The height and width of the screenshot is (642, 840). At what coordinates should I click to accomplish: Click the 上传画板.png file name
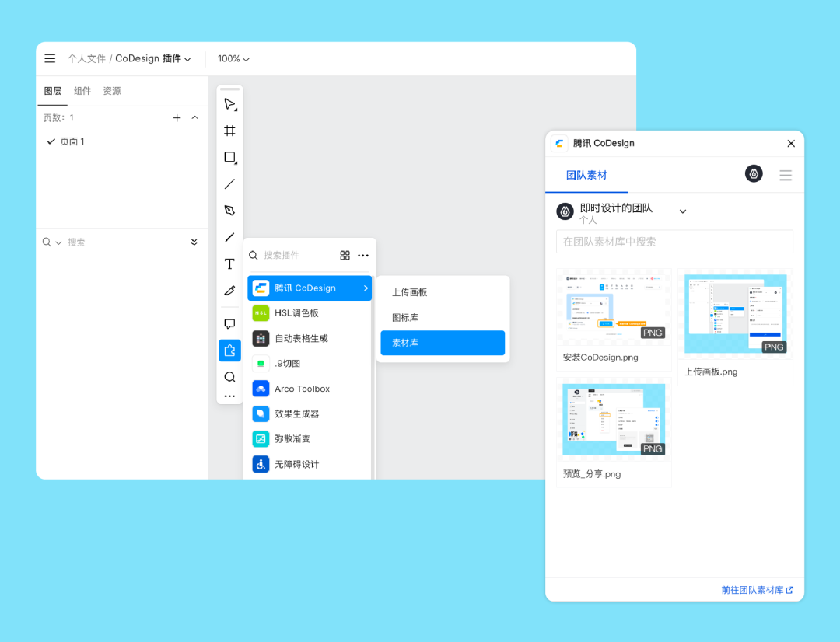click(x=711, y=372)
